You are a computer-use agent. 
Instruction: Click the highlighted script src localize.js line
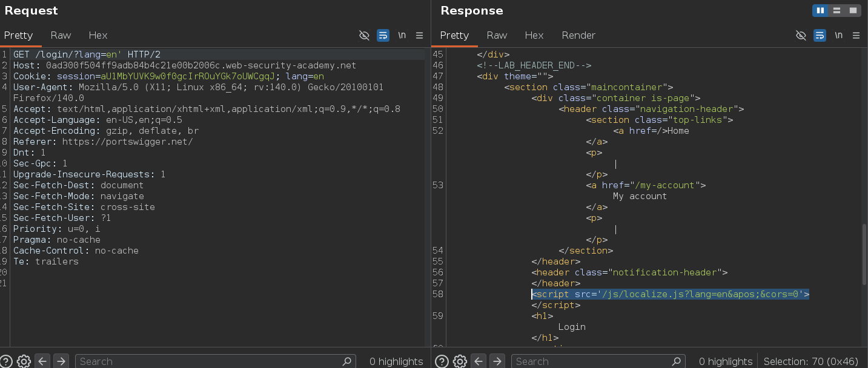671,294
